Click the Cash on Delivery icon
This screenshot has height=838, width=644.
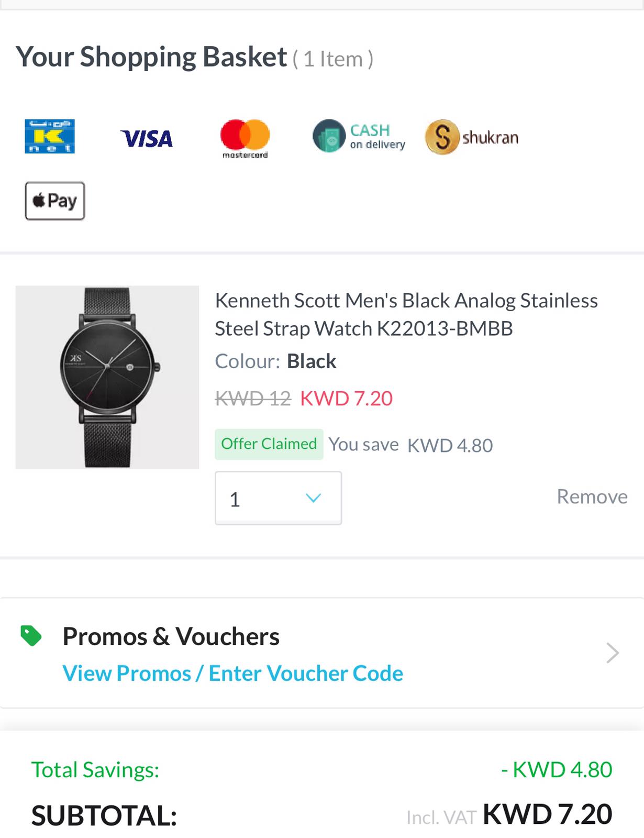pos(359,136)
